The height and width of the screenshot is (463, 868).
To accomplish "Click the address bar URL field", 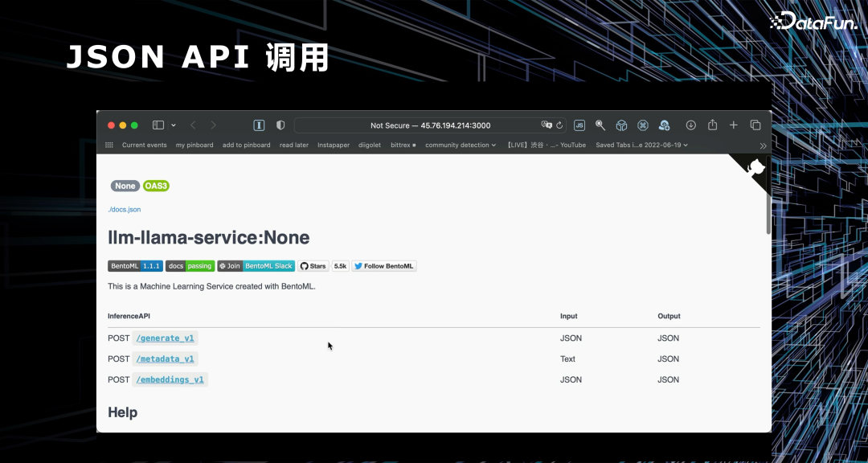I will pyautogui.click(x=430, y=125).
